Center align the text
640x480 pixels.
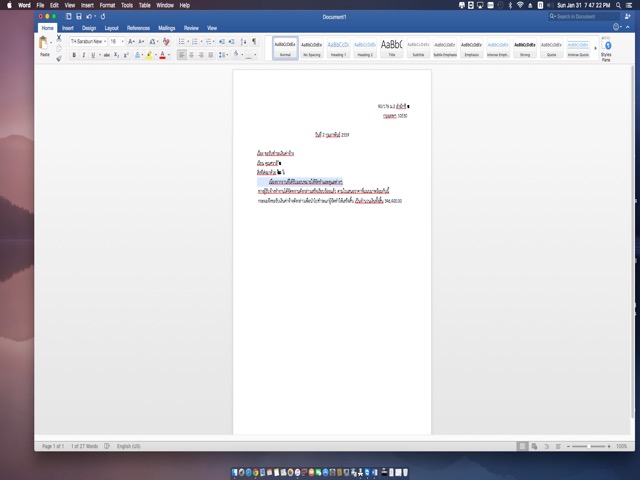193,55
